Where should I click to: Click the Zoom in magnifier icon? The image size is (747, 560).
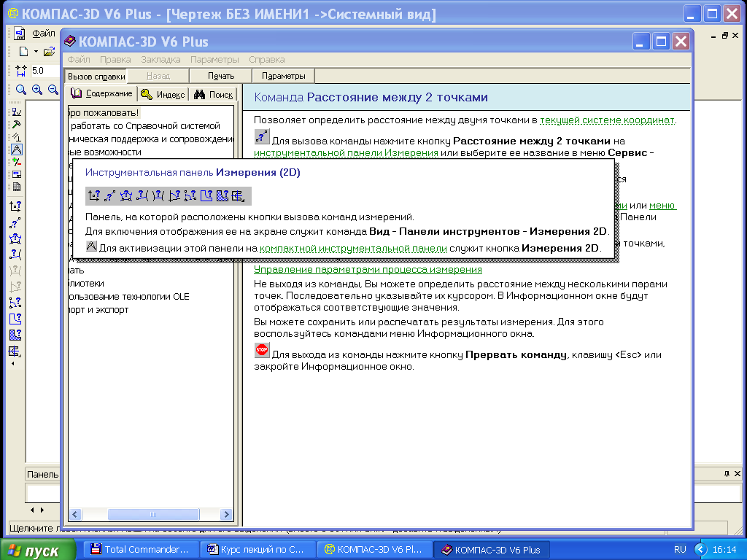37,89
